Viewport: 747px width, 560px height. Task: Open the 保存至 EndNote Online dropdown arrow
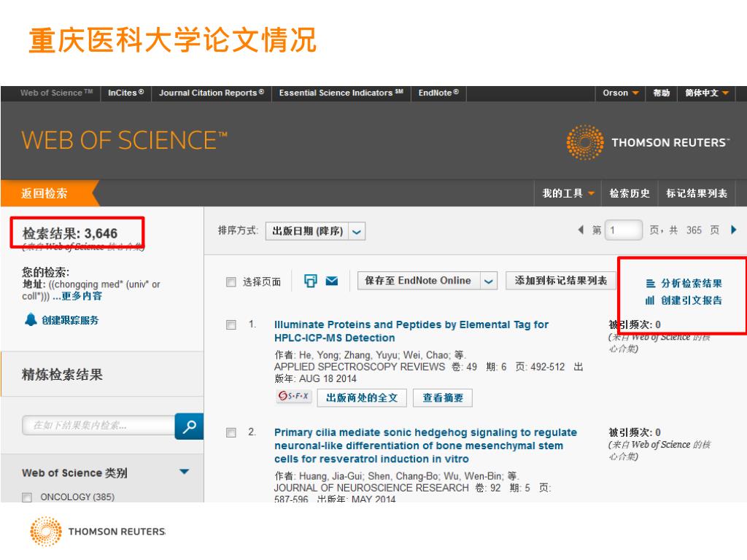(x=489, y=281)
